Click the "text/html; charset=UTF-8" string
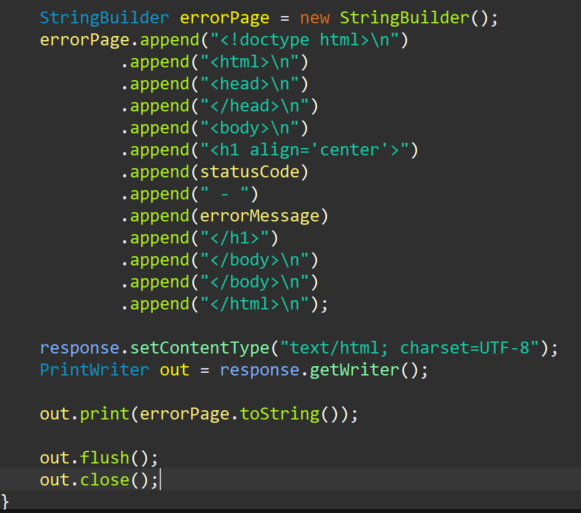Viewport: 581px width, 513px height. pyautogui.click(x=409, y=348)
